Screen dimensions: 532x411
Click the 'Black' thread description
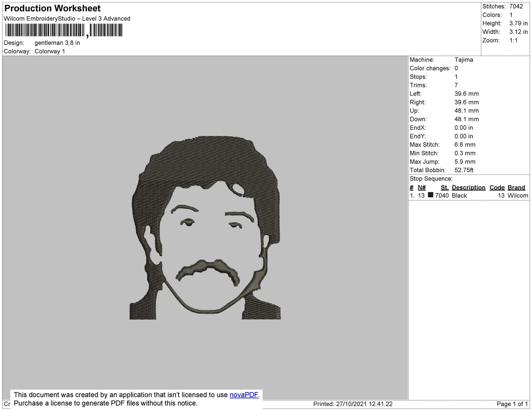pyautogui.click(x=459, y=195)
